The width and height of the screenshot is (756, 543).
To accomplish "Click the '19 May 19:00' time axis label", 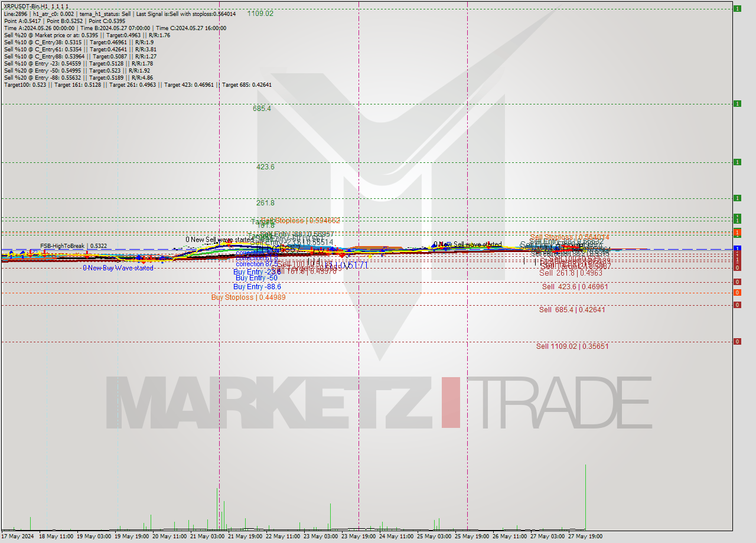I will pos(132,537).
